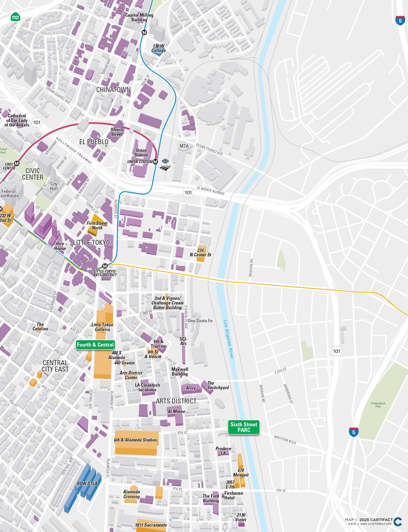
Task: Click the El Monte Busway label
Action: (x=211, y=190)
